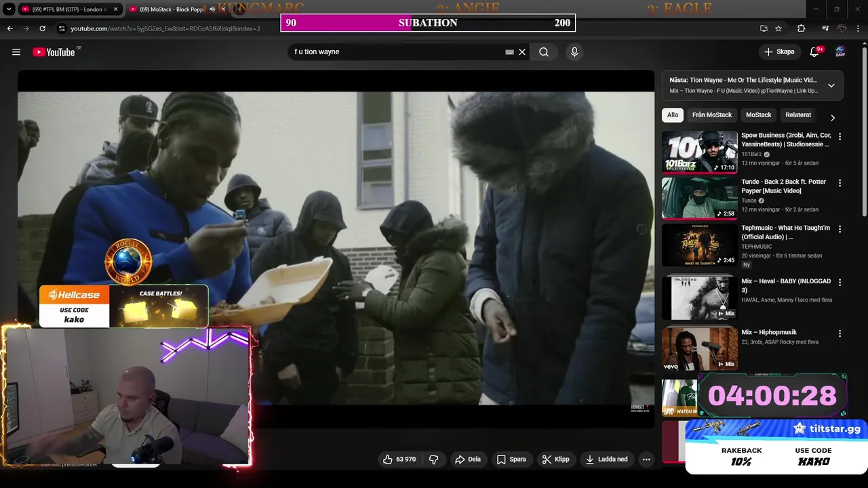The image size is (868, 488).
Task: Open the KAKO channel avatar menu
Action: (x=840, y=52)
